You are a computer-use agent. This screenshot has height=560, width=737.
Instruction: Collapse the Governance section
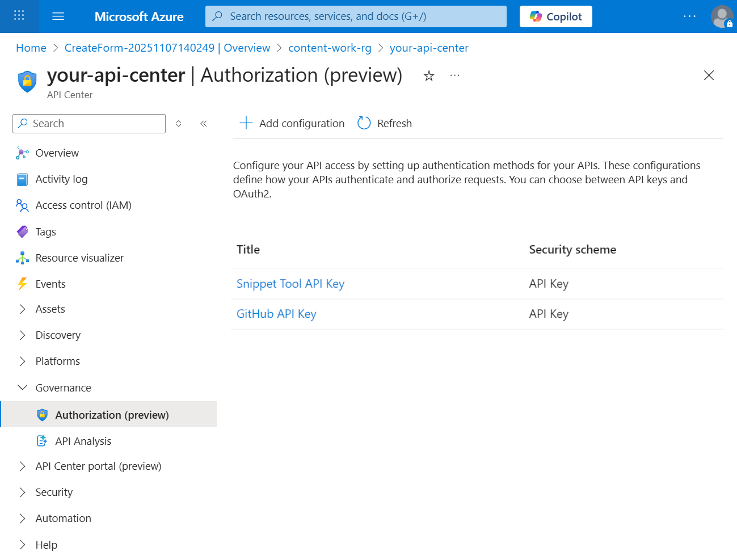23,388
